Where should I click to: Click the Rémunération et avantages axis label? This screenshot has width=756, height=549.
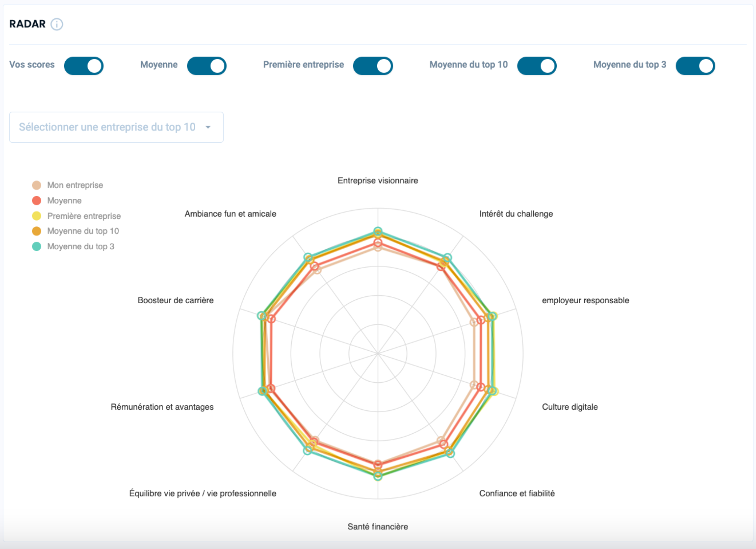162,407
